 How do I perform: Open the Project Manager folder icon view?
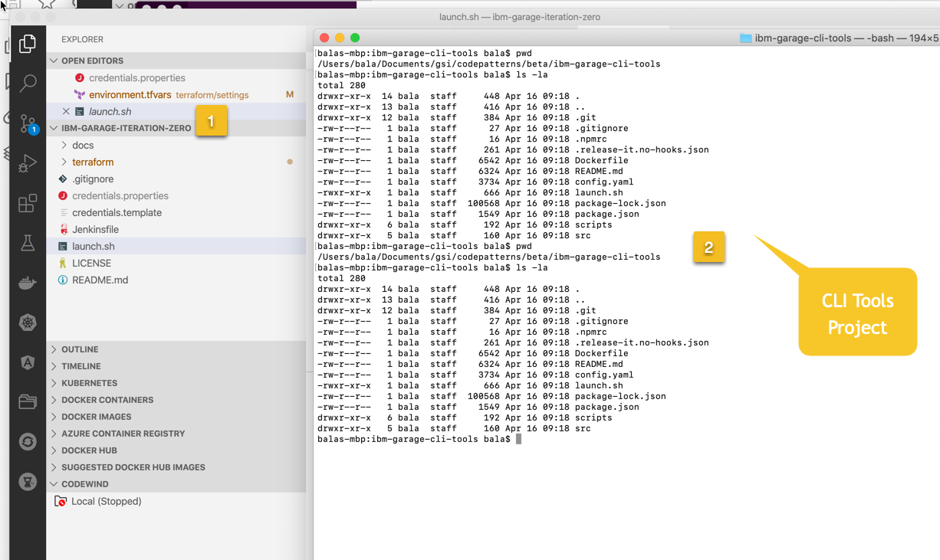pos(28,401)
